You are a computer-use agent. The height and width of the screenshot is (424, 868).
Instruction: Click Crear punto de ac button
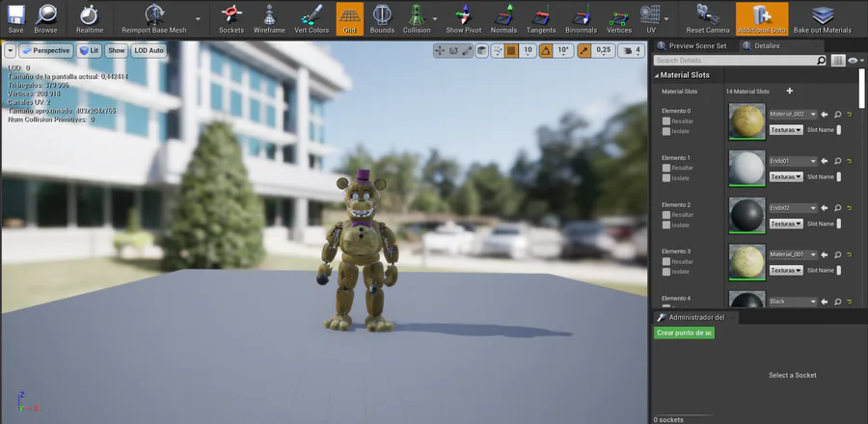(685, 332)
